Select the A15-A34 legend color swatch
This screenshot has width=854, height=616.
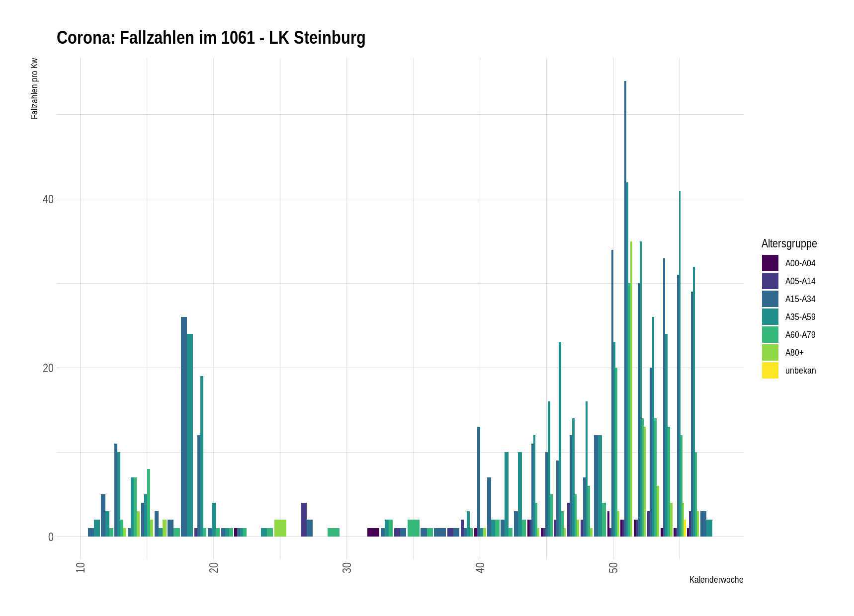pos(770,299)
